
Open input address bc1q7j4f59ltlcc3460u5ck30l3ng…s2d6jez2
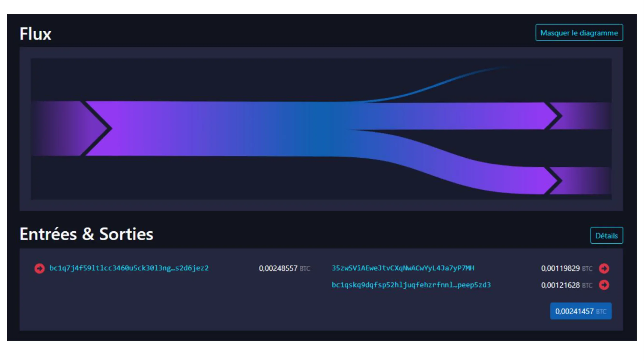point(129,268)
